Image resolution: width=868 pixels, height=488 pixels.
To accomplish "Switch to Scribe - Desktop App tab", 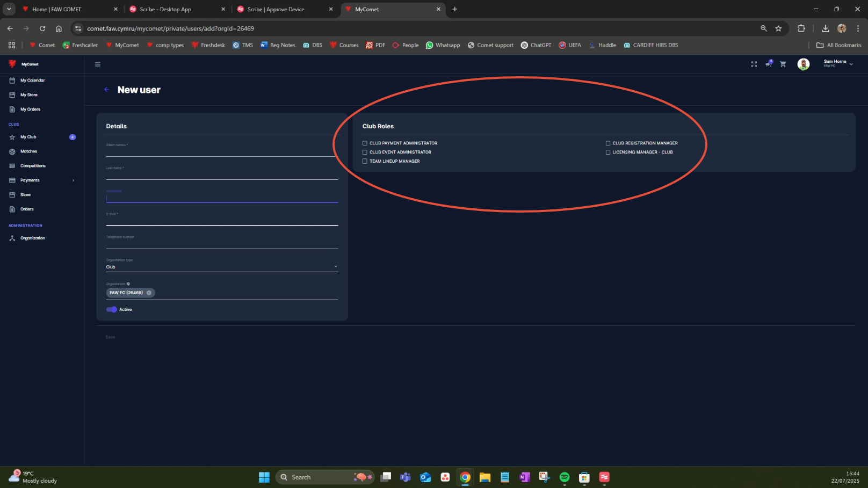I will pos(177,9).
